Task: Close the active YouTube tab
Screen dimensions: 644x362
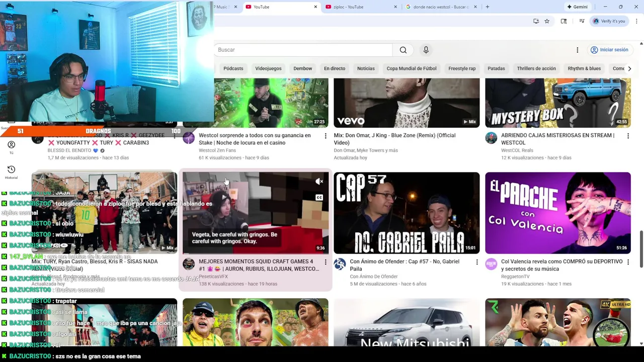Action: 315,7
